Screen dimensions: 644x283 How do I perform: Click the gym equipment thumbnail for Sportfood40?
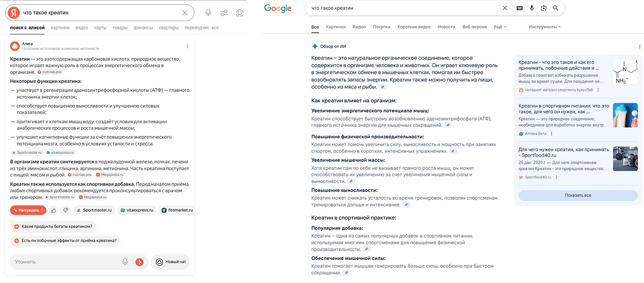[x=625, y=159]
